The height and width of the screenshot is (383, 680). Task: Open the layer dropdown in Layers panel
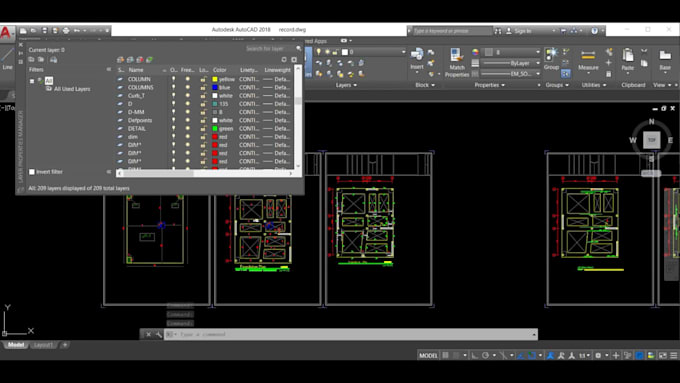click(403, 52)
